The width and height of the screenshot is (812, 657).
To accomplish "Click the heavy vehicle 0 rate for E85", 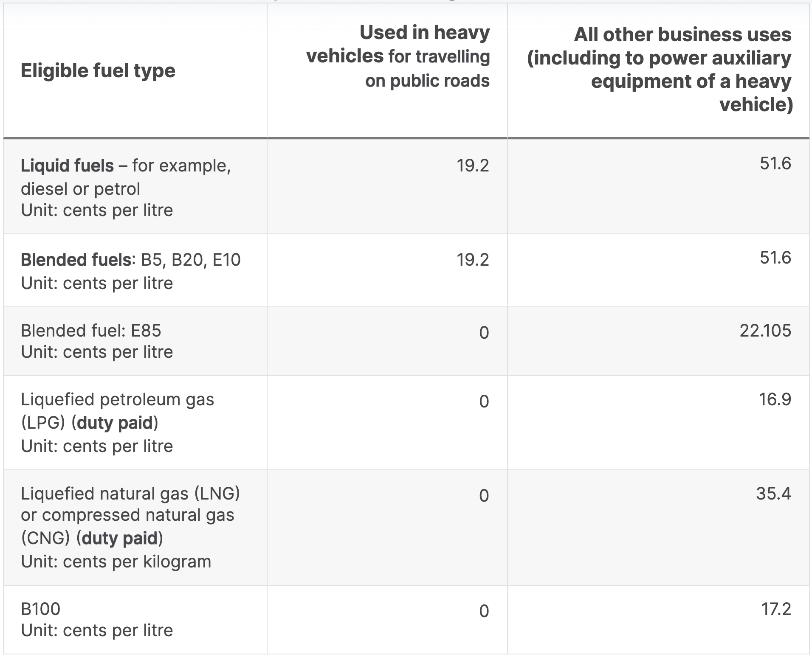I will tap(484, 333).
